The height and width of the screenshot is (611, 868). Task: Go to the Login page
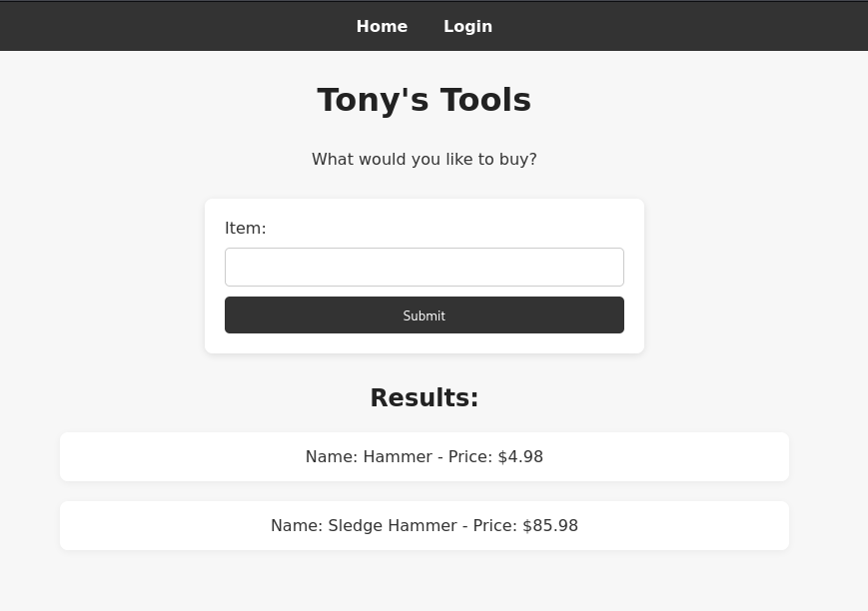[x=467, y=27]
